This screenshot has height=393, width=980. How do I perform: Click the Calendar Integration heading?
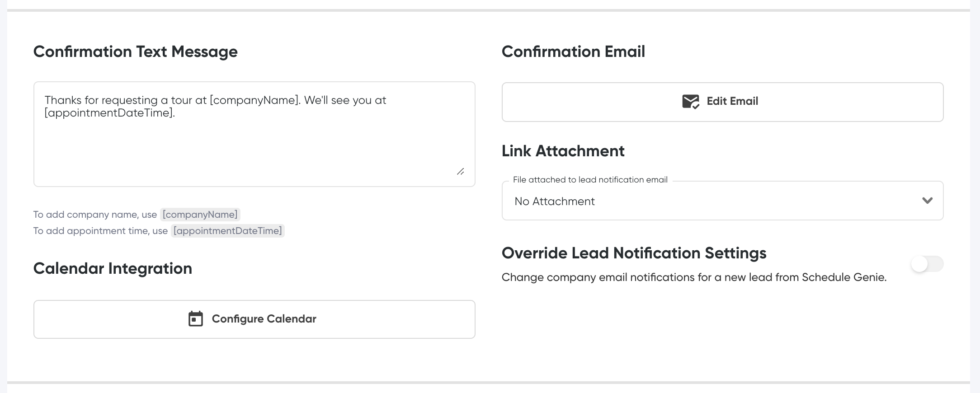[113, 268]
